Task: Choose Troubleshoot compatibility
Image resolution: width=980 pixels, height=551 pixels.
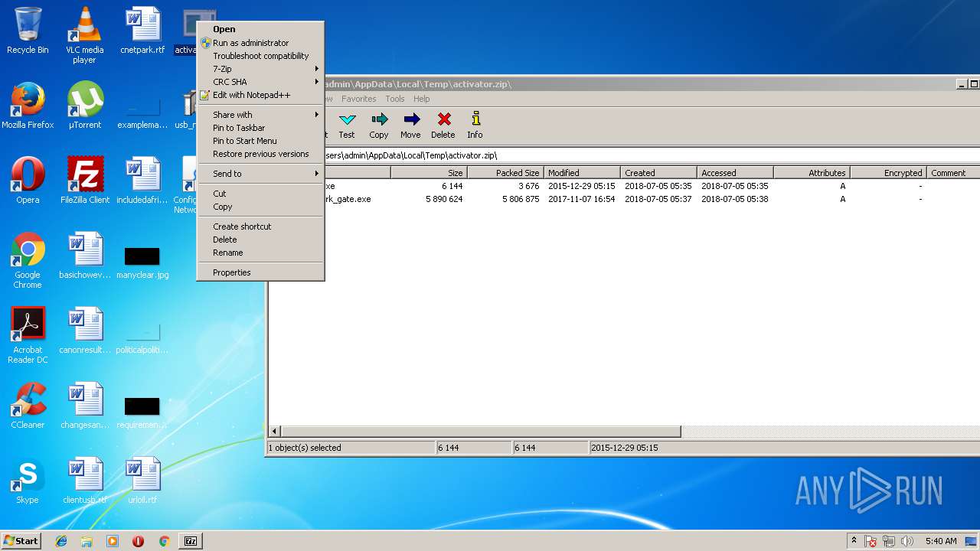Action: click(261, 56)
